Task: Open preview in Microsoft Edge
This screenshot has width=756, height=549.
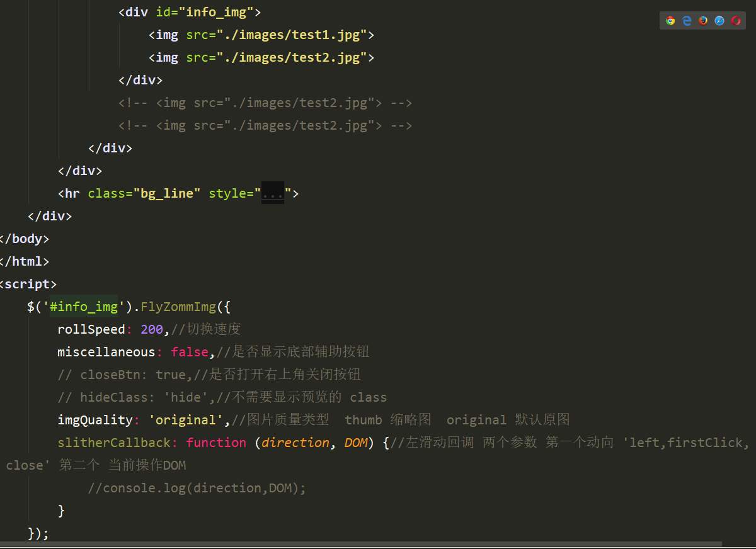Action: coord(686,20)
